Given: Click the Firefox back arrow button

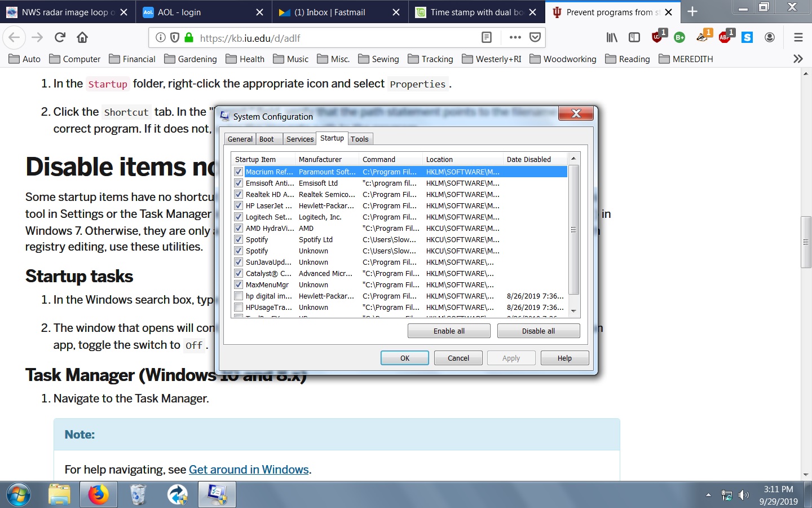Looking at the screenshot, I should pyautogui.click(x=14, y=38).
